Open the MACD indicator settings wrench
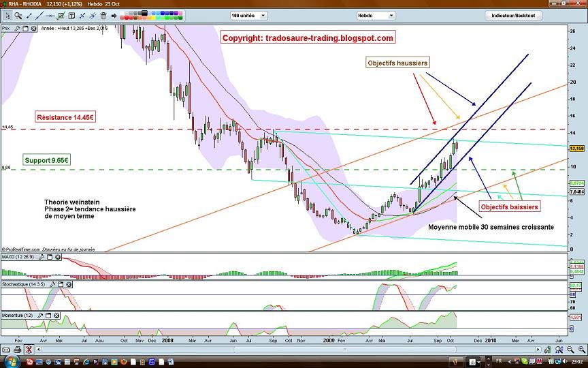 42,257
